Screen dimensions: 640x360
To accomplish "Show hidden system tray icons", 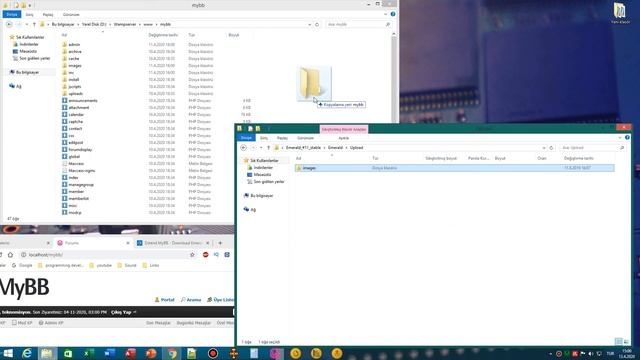I will click(x=551, y=353).
